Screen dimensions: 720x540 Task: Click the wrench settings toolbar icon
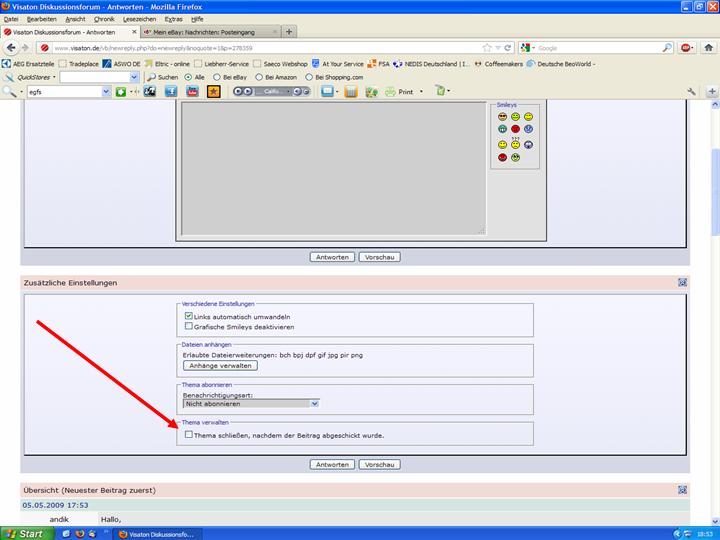[x=691, y=92]
